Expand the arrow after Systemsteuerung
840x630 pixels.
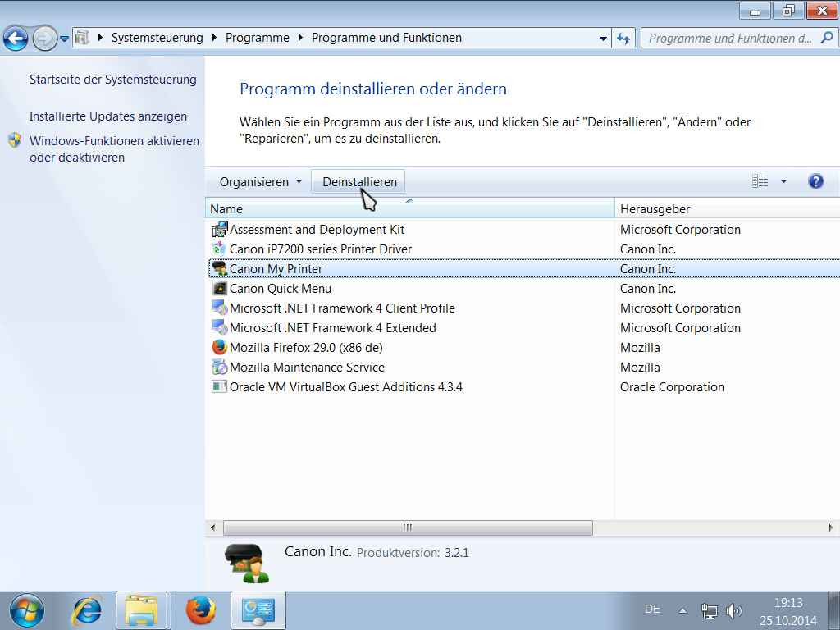coord(214,38)
